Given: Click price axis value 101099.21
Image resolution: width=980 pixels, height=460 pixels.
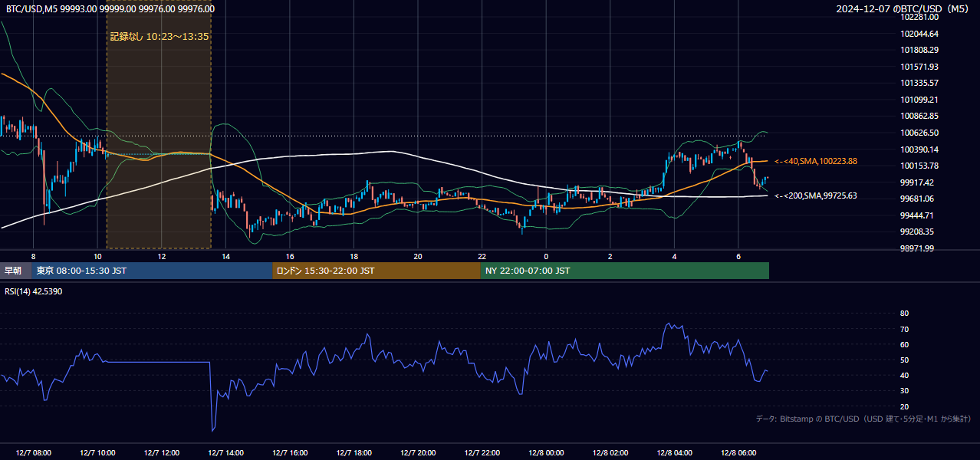Looking at the screenshot, I should [919, 100].
